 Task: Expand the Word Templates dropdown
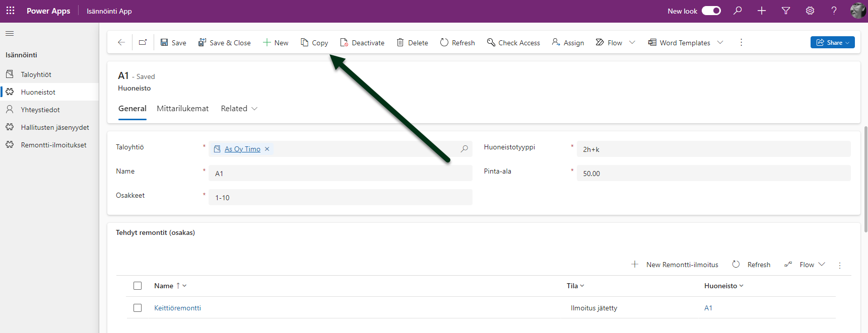coord(720,43)
